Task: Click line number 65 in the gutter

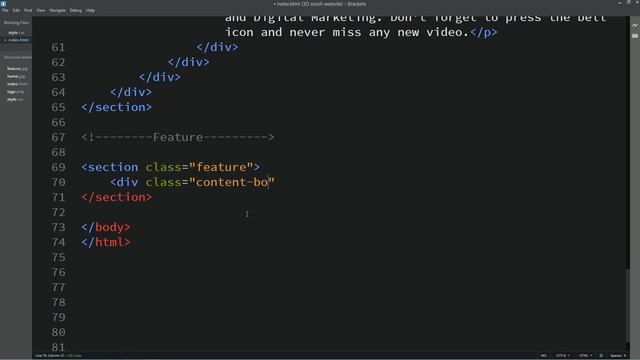Action: [x=58, y=107]
